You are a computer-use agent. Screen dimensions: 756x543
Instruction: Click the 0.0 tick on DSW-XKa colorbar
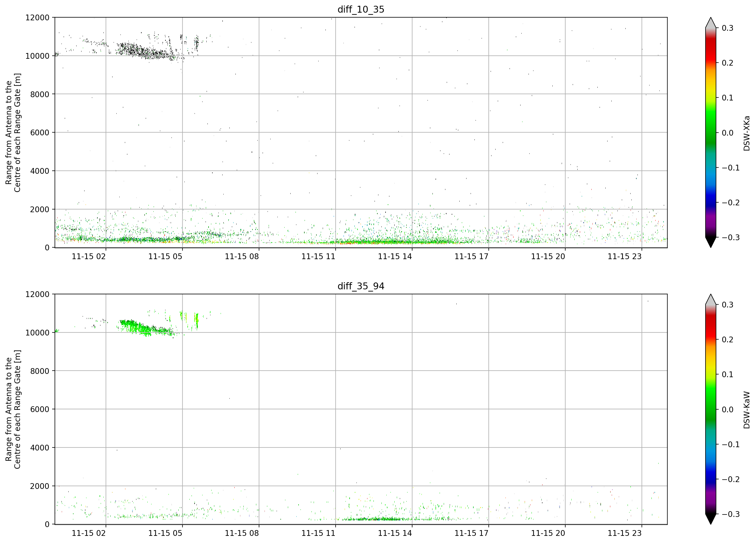point(728,133)
